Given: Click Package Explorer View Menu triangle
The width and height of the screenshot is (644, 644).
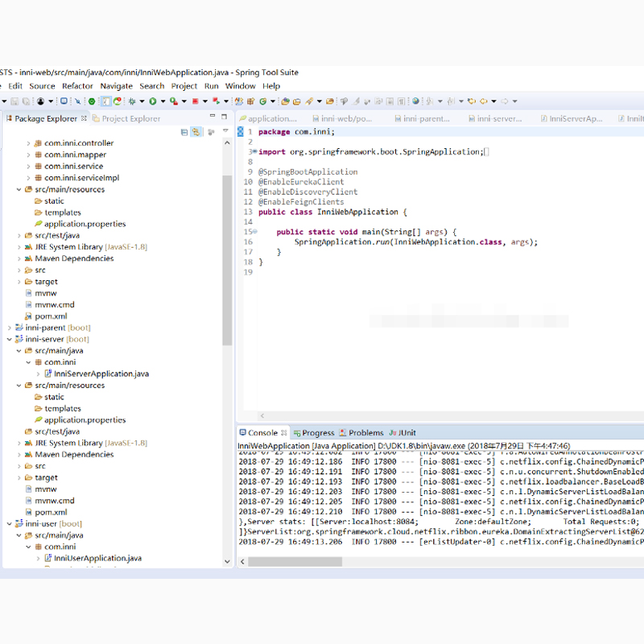Looking at the screenshot, I should (225, 131).
